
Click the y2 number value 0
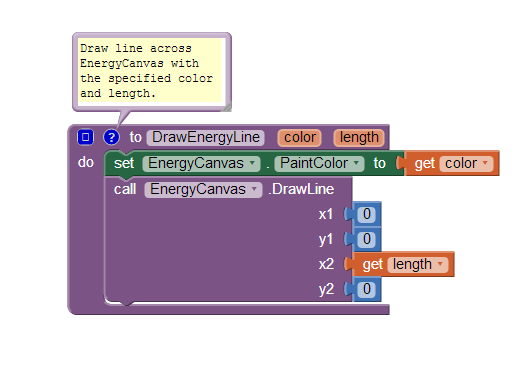coord(367,289)
